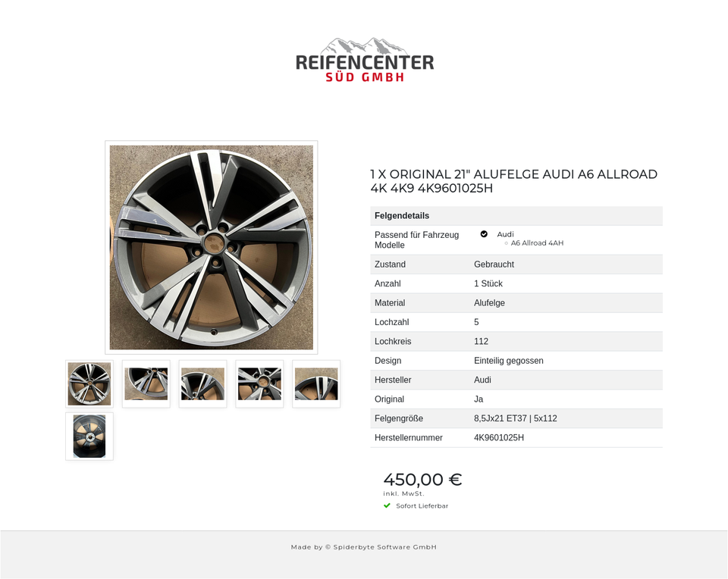This screenshot has width=728, height=579.
Task: Click the Zustand row showing Gebraucht
Action: pyautogui.click(x=516, y=264)
